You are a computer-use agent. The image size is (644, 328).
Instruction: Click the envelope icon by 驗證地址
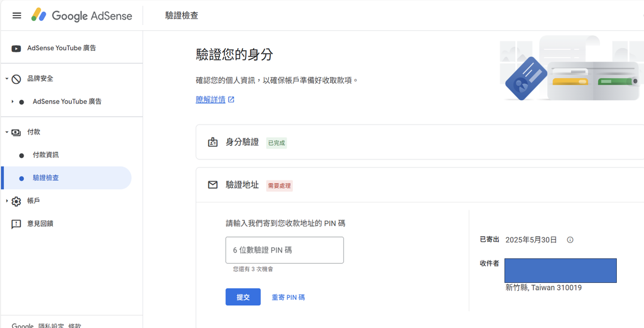tap(213, 185)
